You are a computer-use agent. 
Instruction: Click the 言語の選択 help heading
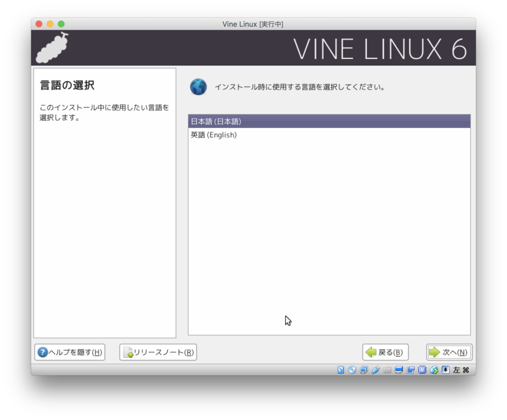pyautogui.click(x=67, y=85)
